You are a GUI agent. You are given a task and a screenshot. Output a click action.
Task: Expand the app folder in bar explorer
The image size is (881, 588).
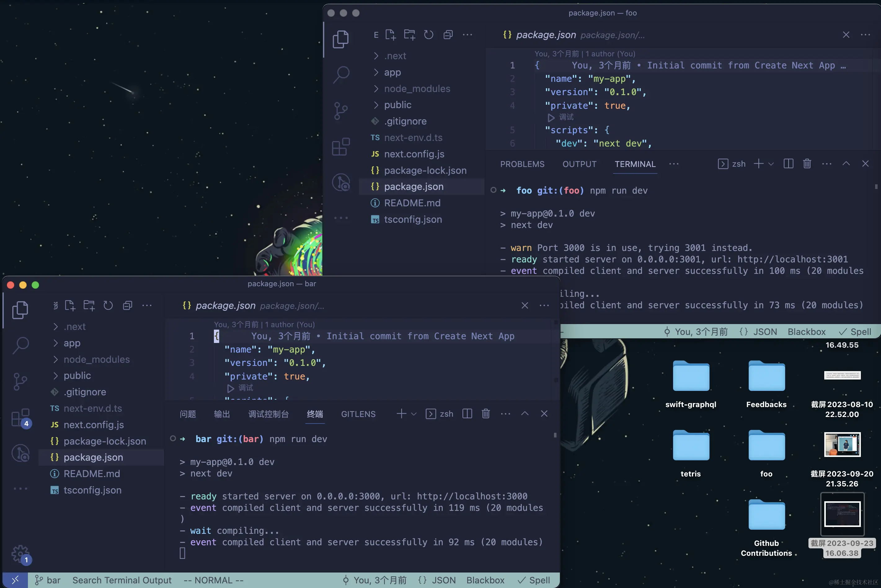[72, 343]
